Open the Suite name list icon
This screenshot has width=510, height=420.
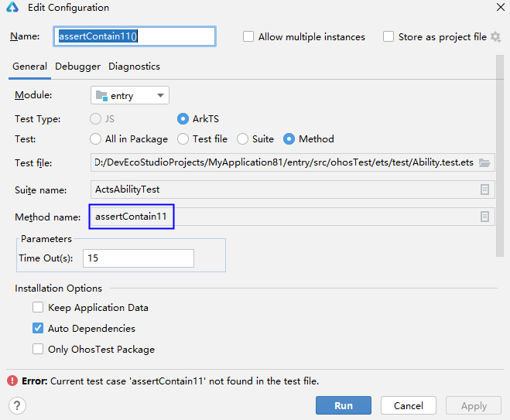coord(484,190)
